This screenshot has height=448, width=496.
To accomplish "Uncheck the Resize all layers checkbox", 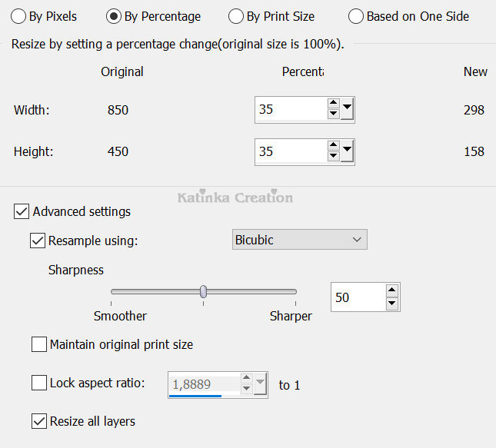I will 39,421.
